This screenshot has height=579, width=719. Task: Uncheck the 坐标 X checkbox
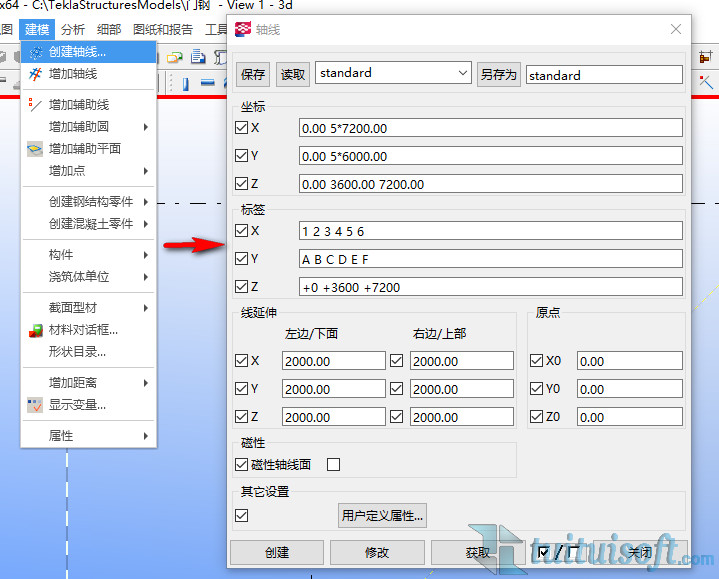(x=241, y=128)
